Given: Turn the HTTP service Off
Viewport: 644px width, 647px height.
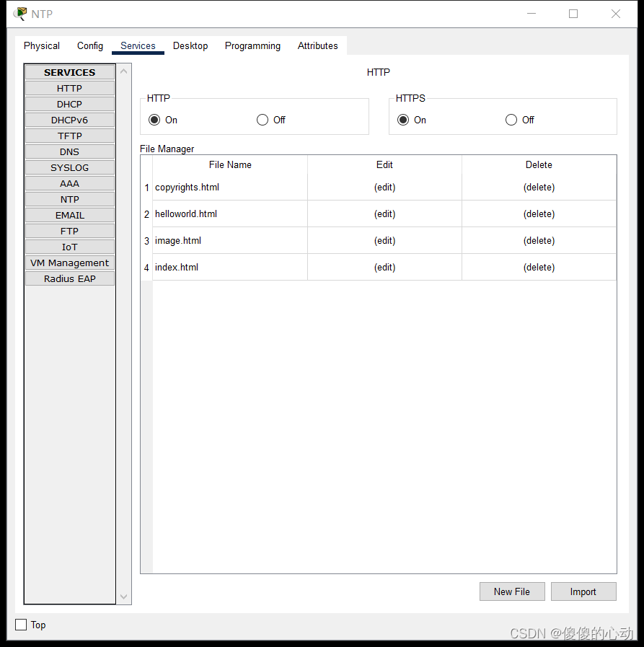Looking at the screenshot, I should coord(261,120).
